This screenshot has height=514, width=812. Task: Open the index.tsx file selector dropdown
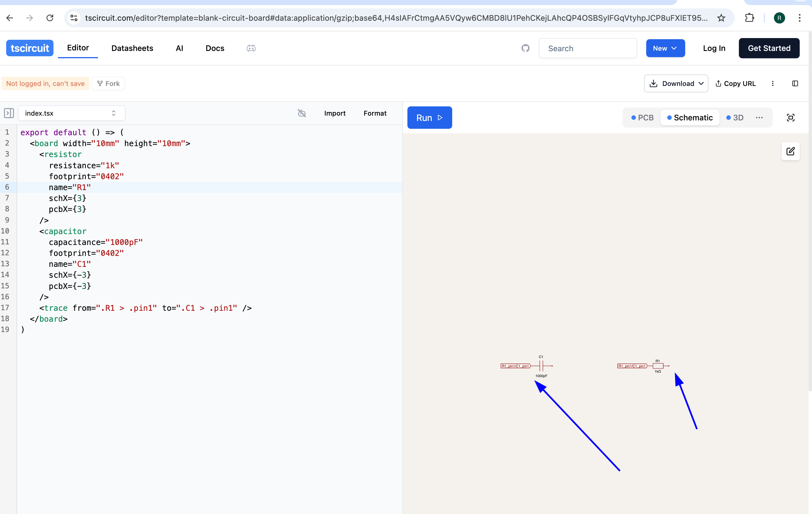click(x=71, y=113)
